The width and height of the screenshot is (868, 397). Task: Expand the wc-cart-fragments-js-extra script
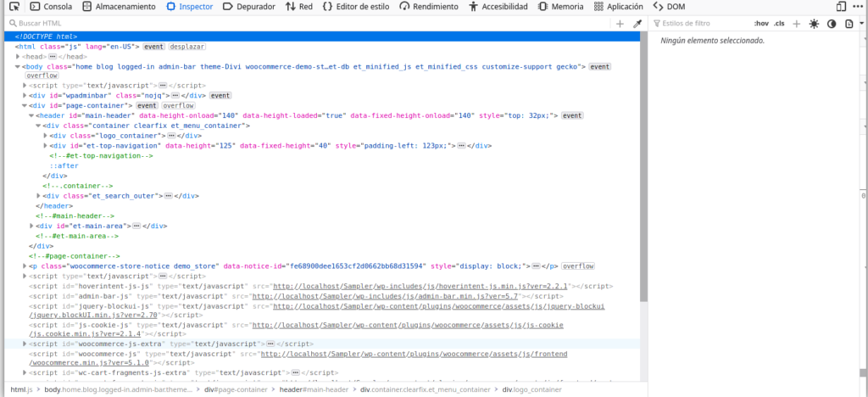pyautogui.click(x=25, y=372)
